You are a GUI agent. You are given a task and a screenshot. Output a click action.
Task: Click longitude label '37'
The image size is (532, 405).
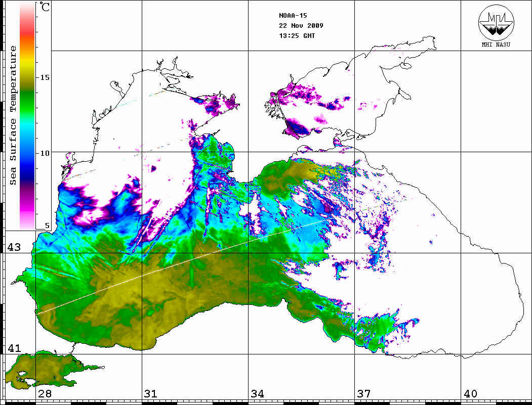coord(364,394)
